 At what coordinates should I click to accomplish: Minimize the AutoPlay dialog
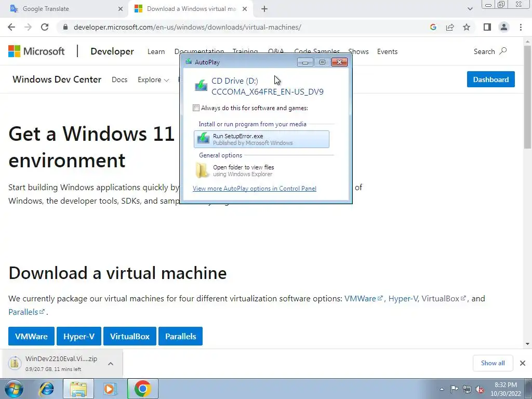(x=305, y=62)
